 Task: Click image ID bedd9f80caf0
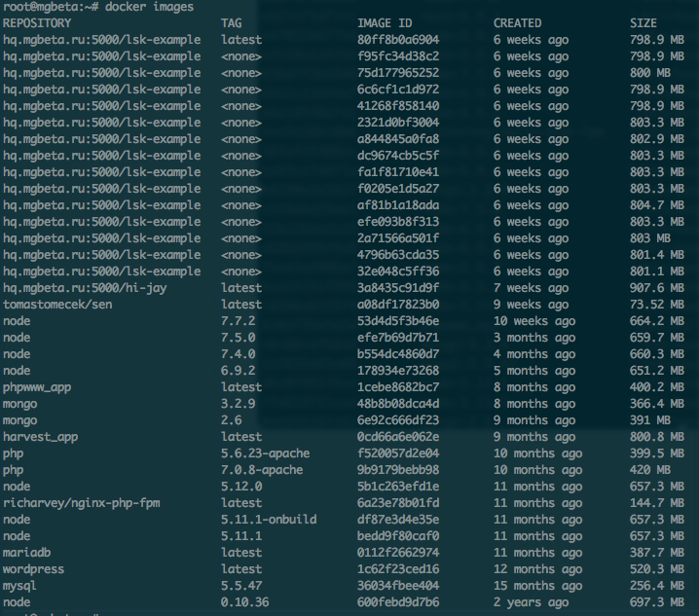(398, 536)
